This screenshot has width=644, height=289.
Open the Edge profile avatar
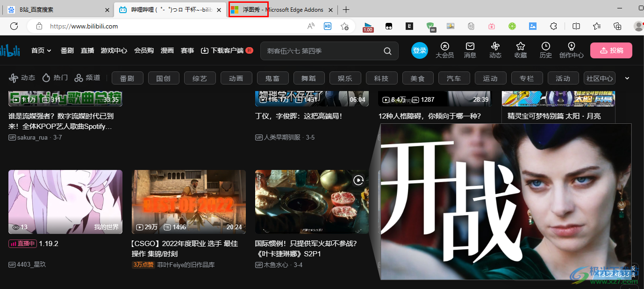tap(638, 27)
